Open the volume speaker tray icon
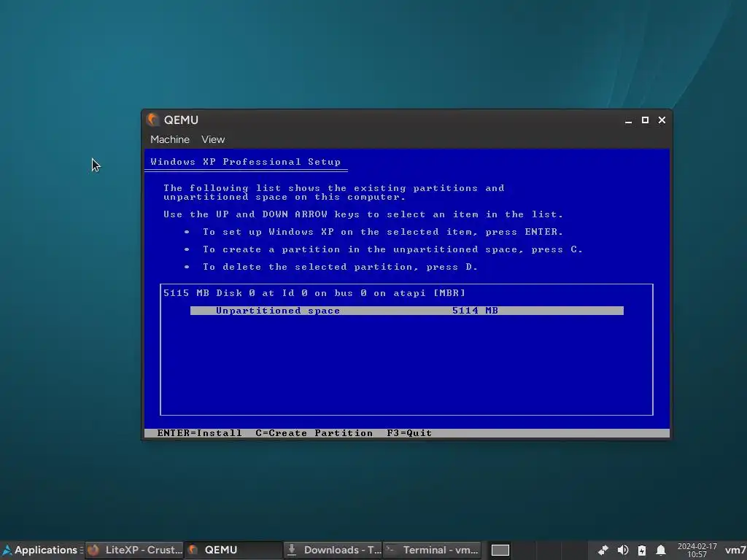This screenshot has height=560, width=747. pyautogui.click(x=623, y=550)
